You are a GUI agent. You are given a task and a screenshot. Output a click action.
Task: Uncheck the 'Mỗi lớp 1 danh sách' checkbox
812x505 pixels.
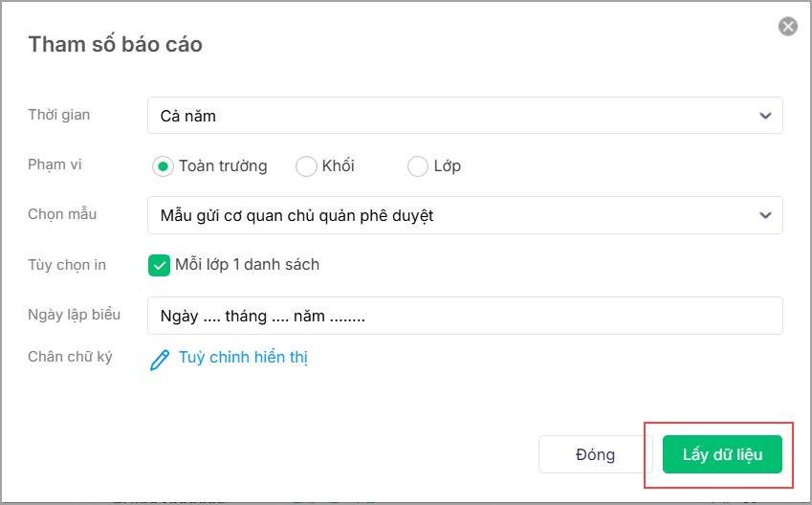pos(159,265)
